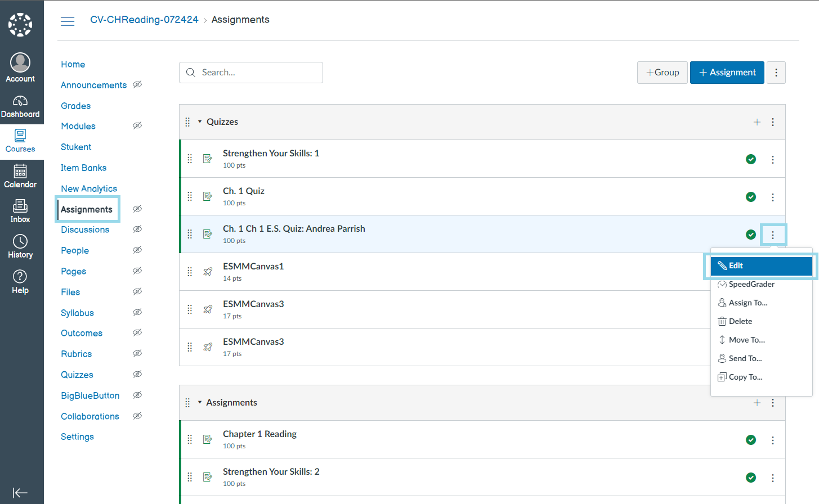Collapse the Quizzes group triangle
The width and height of the screenshot is (819, 504).
coord(200,121)
